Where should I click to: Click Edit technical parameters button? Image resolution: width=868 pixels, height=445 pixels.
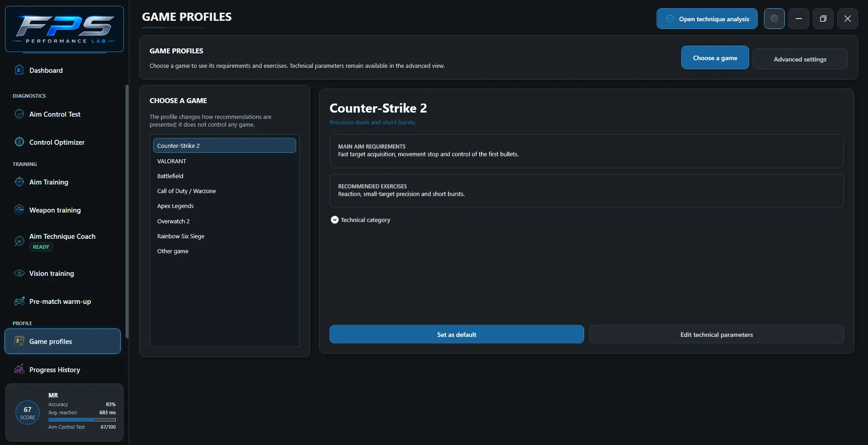click(717, 334)
